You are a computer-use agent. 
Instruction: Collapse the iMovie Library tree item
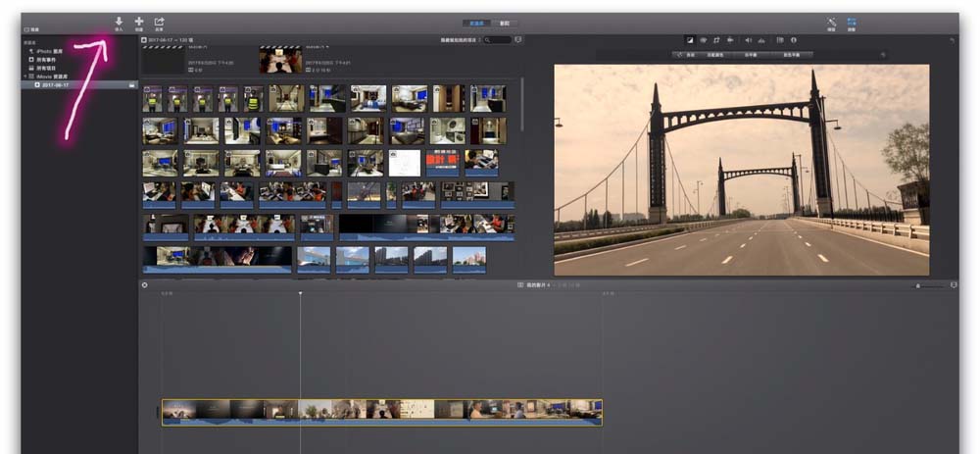coord(25,76)
